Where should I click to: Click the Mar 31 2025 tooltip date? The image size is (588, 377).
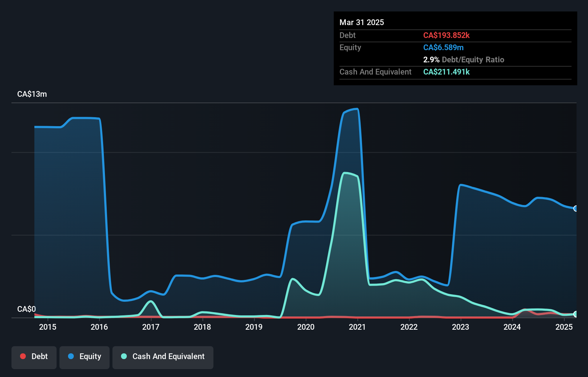[x=362, y=22]
